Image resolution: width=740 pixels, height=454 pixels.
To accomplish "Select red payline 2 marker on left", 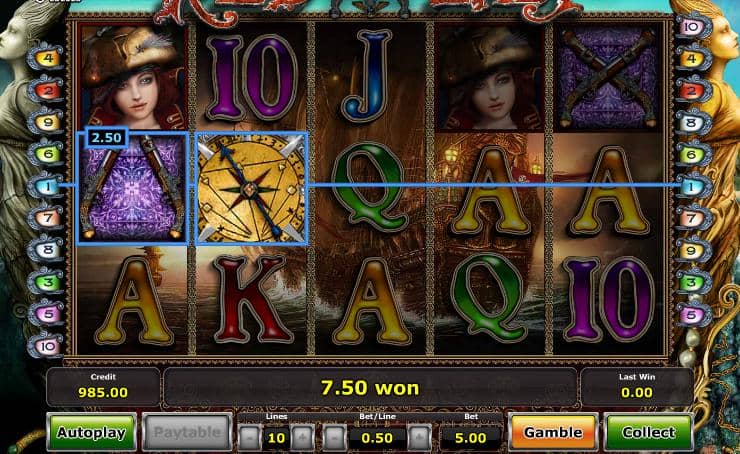I will click(x=45, y=90).
